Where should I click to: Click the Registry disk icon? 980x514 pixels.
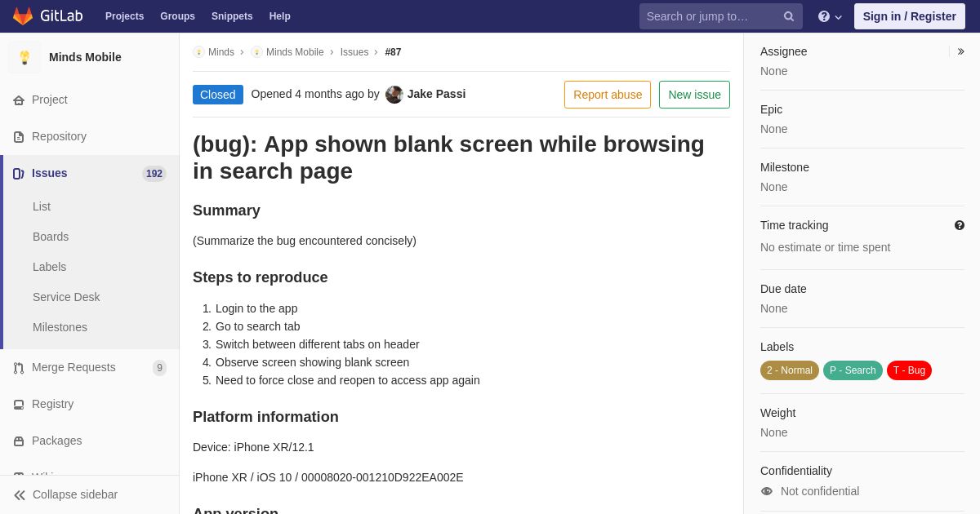click(x=19, y=405)
